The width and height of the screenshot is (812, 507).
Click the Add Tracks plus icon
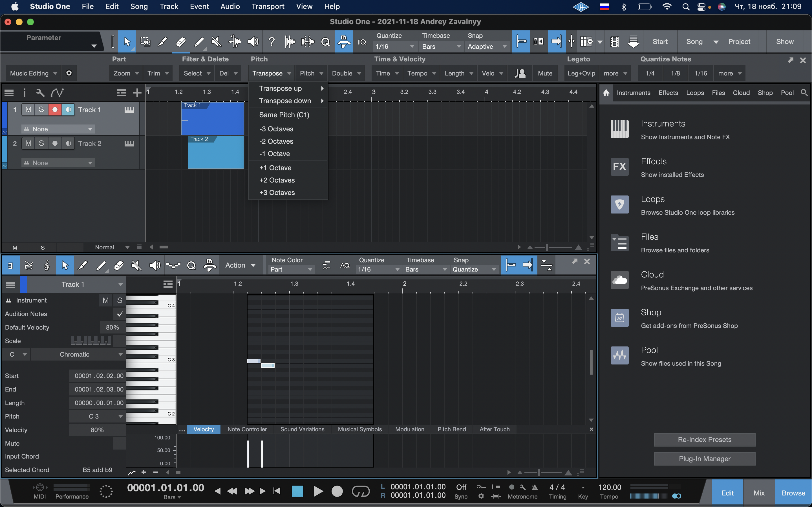pos(137,93)
